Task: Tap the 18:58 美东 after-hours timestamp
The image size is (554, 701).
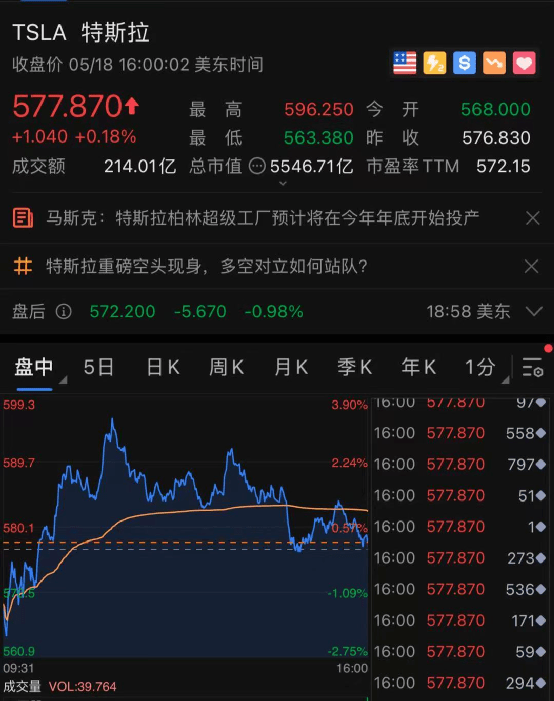Action: pyautogui.click(x=468, y=311)
